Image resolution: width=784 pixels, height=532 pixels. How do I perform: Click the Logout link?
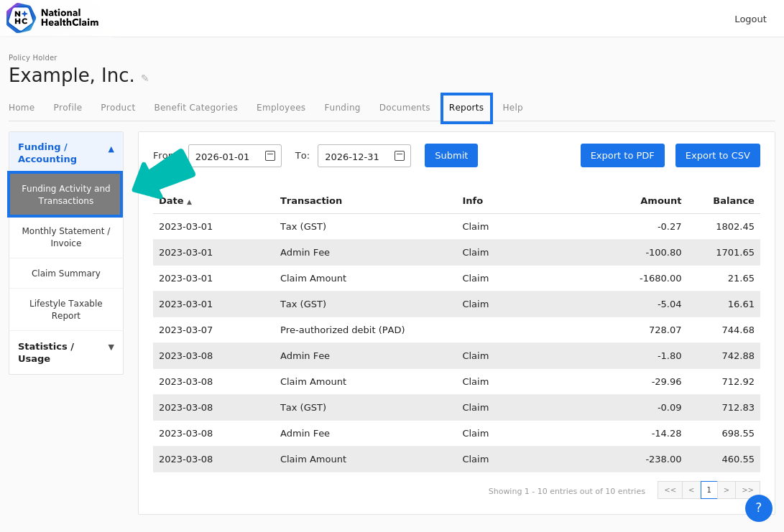[750, 19]
